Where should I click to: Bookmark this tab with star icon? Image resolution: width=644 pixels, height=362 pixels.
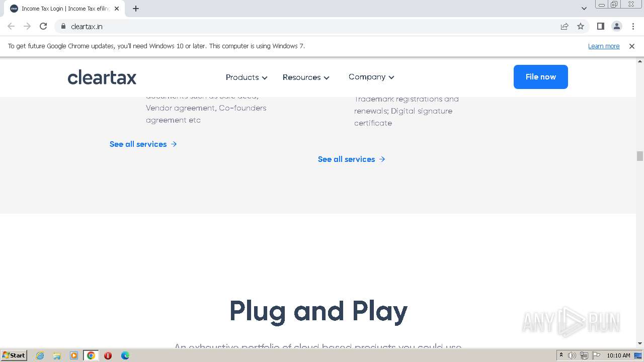click(581, 26)
